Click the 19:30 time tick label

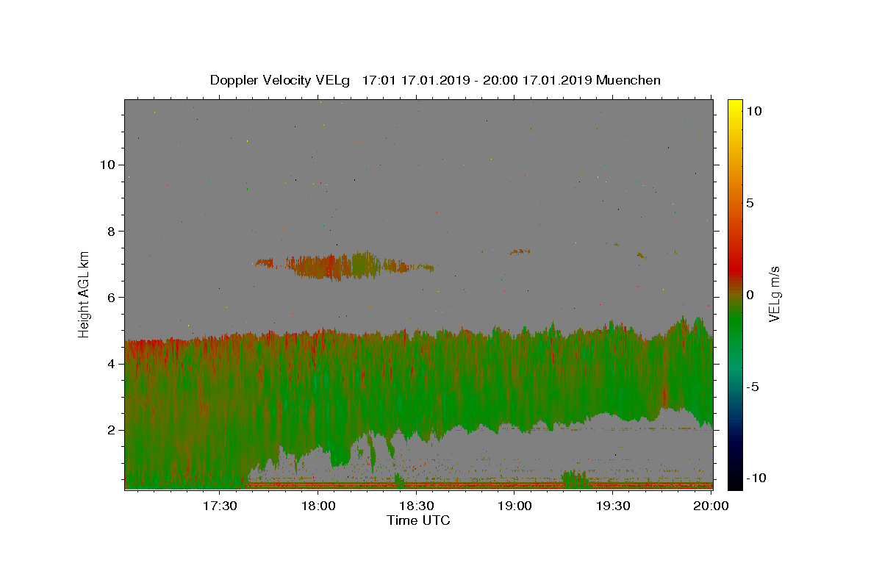pyautogui.click(x=613, y=506)
